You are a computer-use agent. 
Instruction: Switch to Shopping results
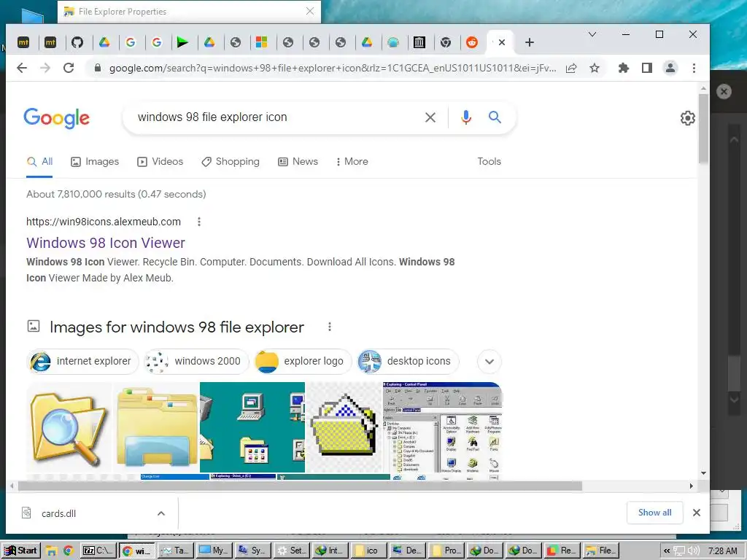[x=231, y=161]
